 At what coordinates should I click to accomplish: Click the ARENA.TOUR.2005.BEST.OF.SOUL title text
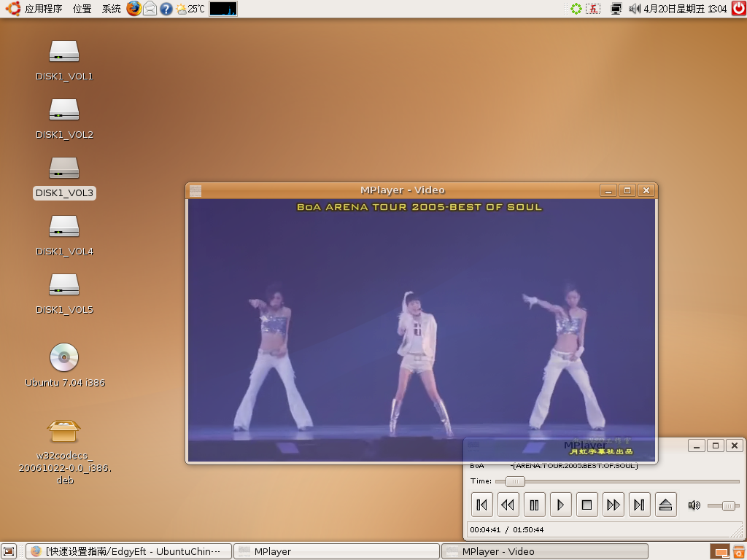click(x=574, y=466)
